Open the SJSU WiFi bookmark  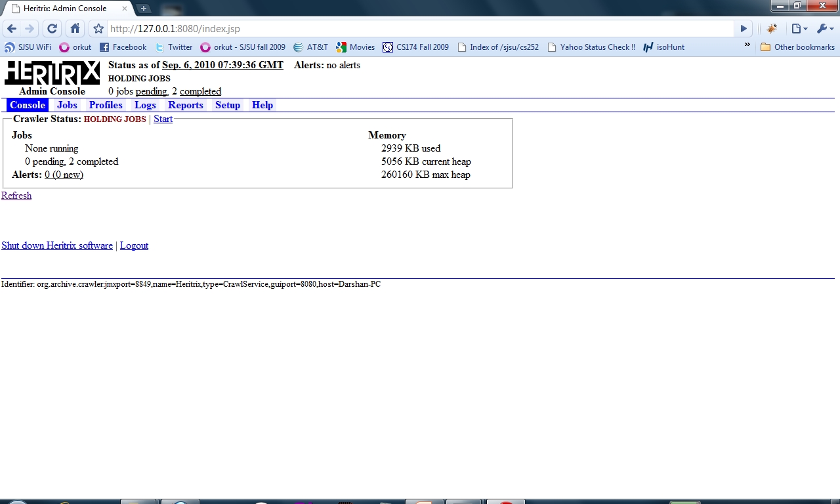click(x=28, y=47)
